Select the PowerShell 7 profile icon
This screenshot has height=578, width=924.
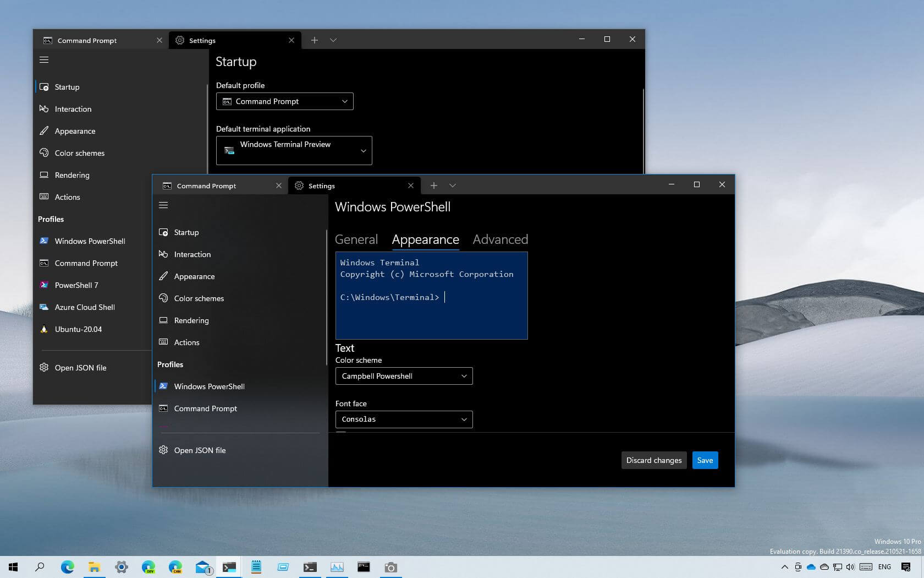(x=44, y=285)
